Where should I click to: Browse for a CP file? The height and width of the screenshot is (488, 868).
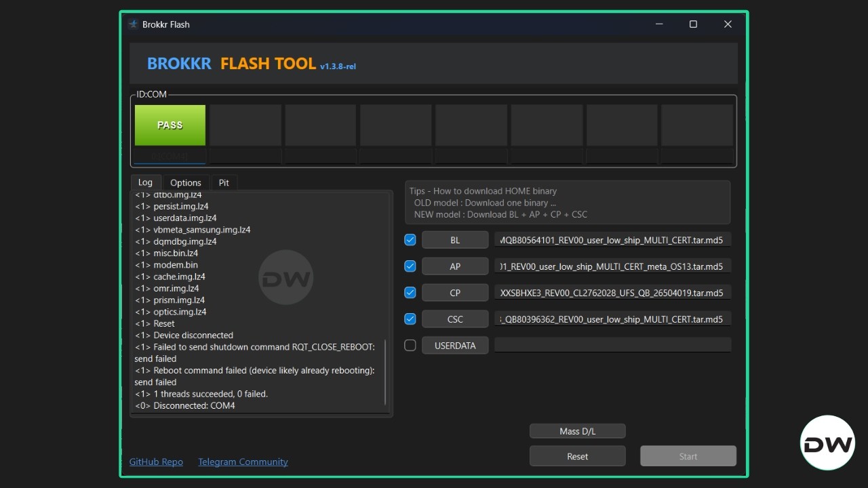click(x=455, y=293)
